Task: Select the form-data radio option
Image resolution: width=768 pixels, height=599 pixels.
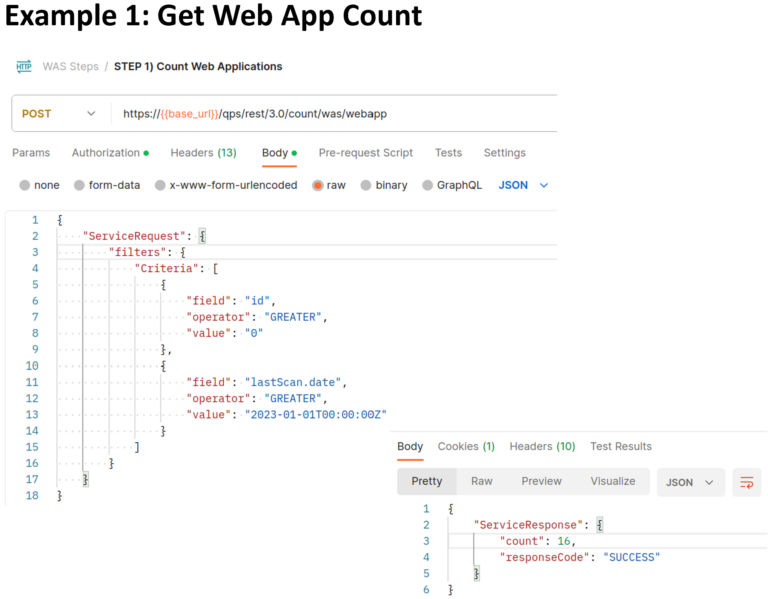Action: point(80,185)
